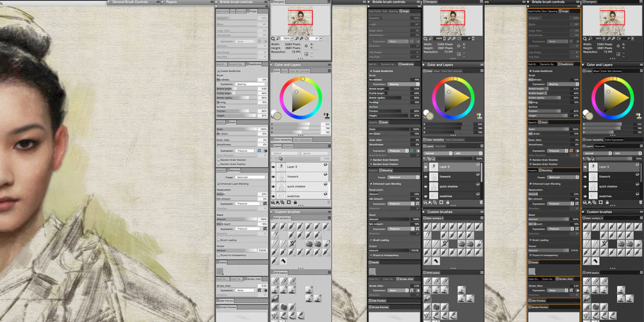Toggle Random Grain Rotation checkbox, medium theme
This screenshot has width=644, height=322.
(x=371, y=160)
